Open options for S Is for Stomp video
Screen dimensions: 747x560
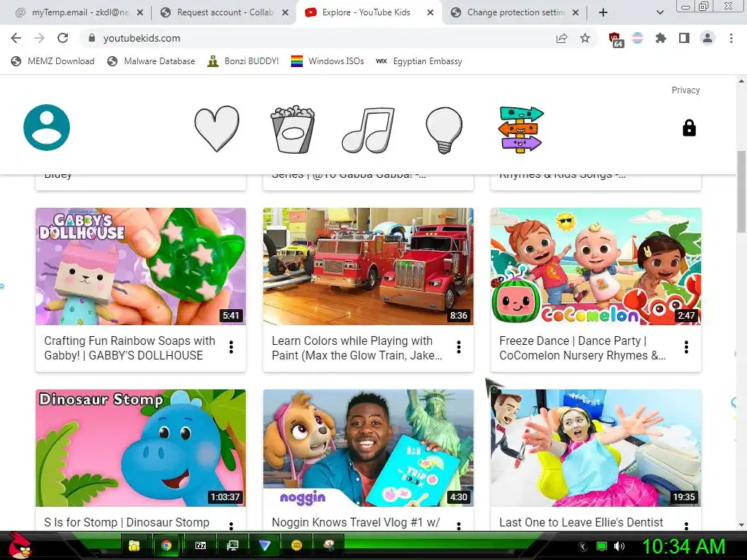click(x=231, y=526)
